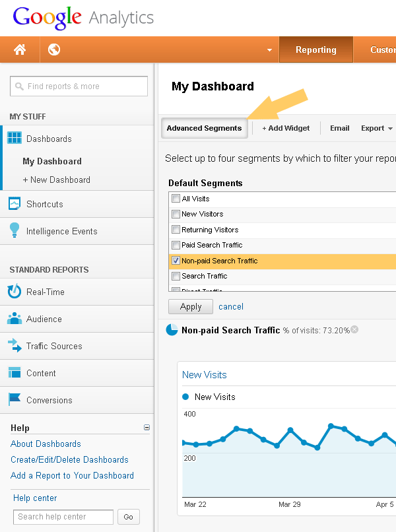396x532 pixels.
Task: Click the highest chart point before Apr 5
Action: click(x=331, y=426)
